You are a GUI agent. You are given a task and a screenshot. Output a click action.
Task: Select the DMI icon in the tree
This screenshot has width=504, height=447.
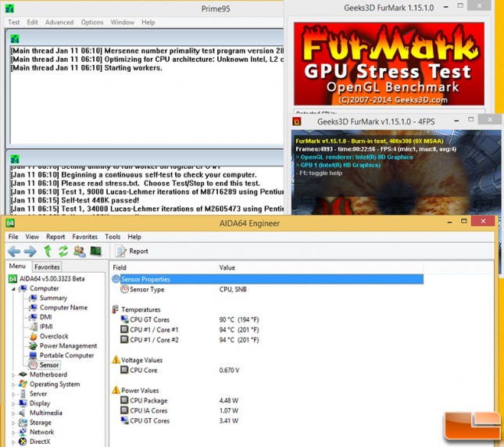[33, 317]
